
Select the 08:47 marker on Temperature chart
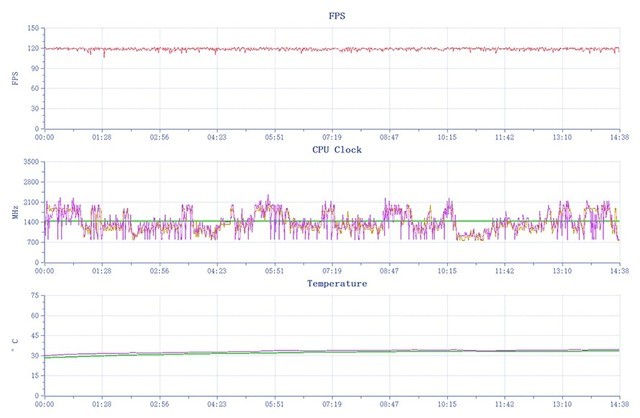(x=390, y=405)
